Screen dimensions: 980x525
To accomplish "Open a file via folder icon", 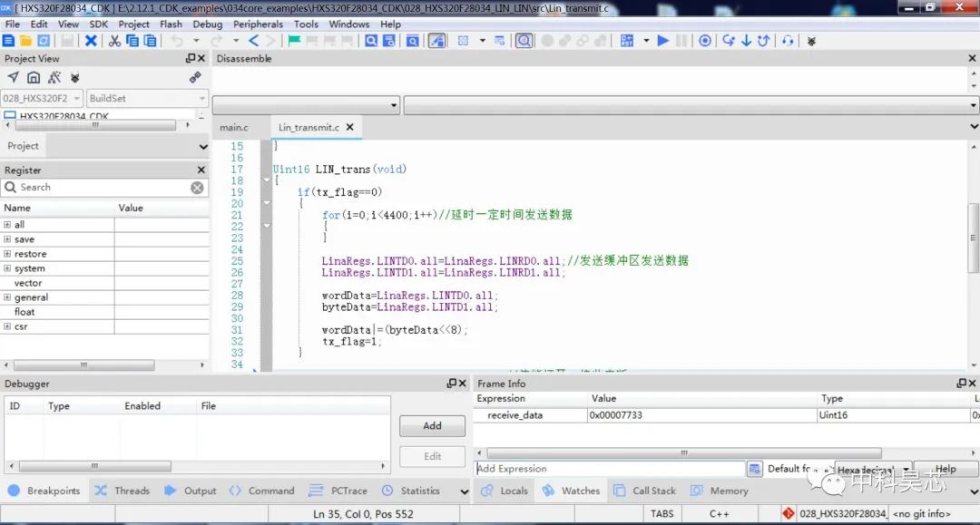I will tap(25, 41).
